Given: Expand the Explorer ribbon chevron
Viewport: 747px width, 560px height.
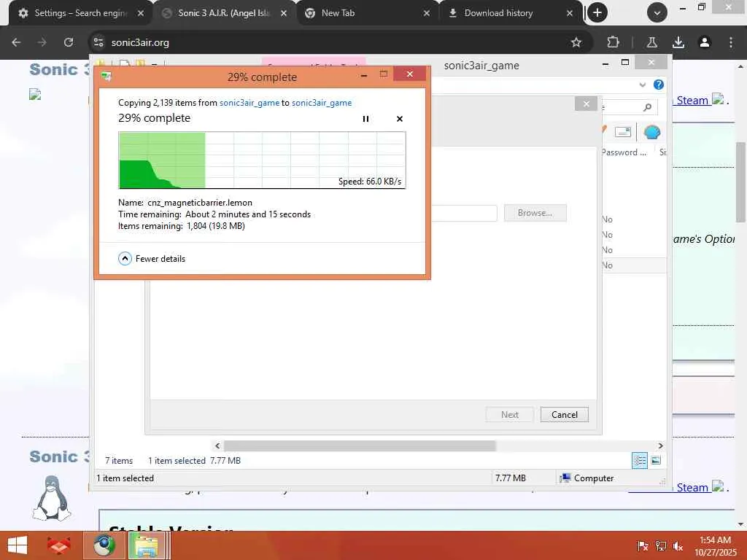Looking at the screenshot, I should pos(642,85).
